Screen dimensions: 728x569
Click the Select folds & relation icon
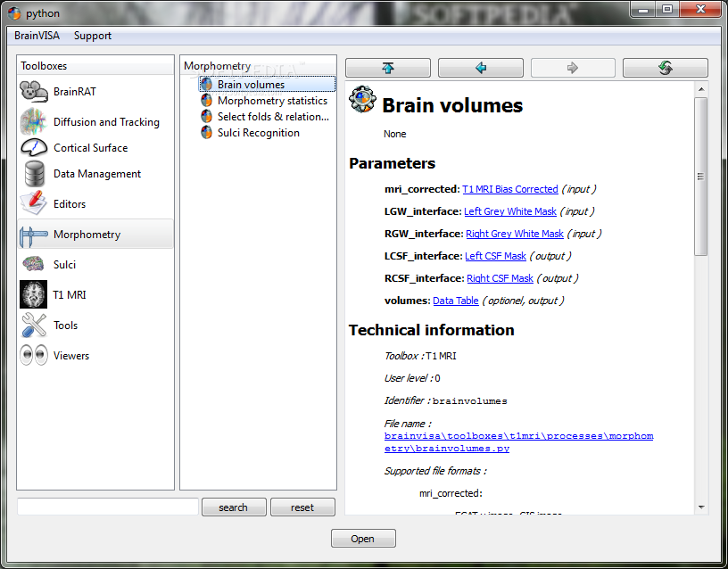point(207,117)
